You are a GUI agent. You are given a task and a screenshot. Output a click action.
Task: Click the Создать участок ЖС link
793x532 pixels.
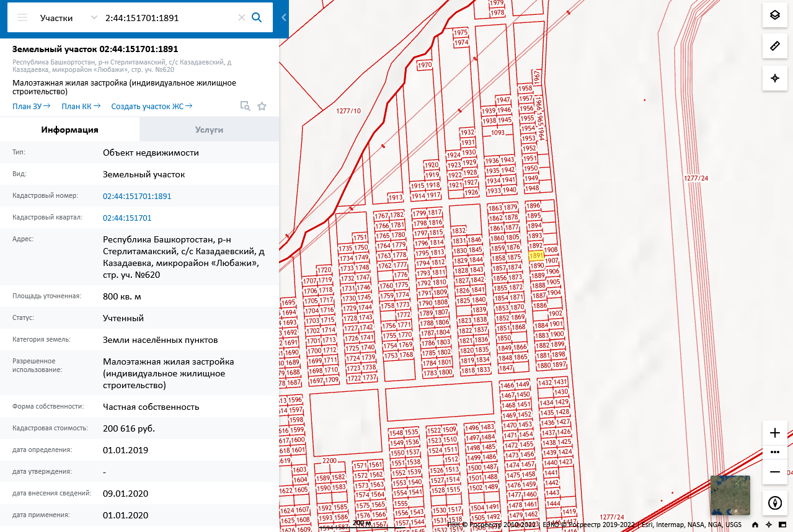(151, 106)
